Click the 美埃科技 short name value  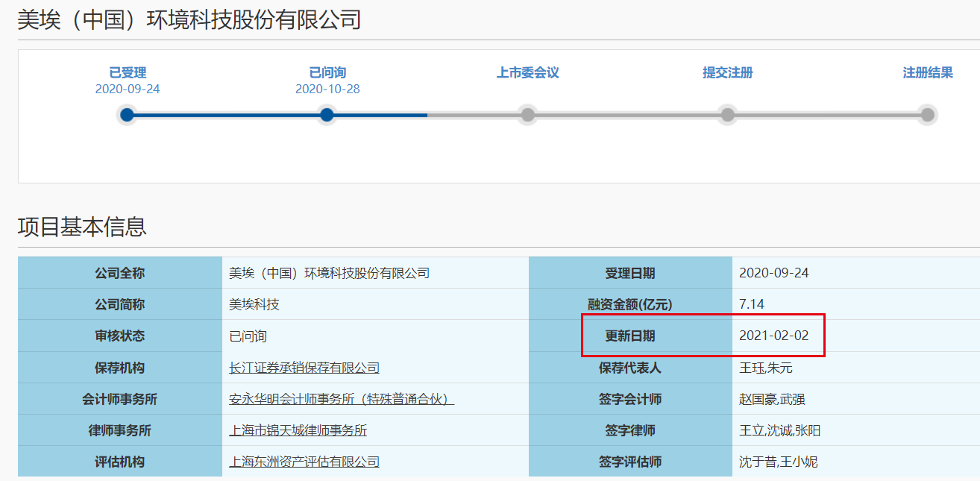tap(254, 304)
